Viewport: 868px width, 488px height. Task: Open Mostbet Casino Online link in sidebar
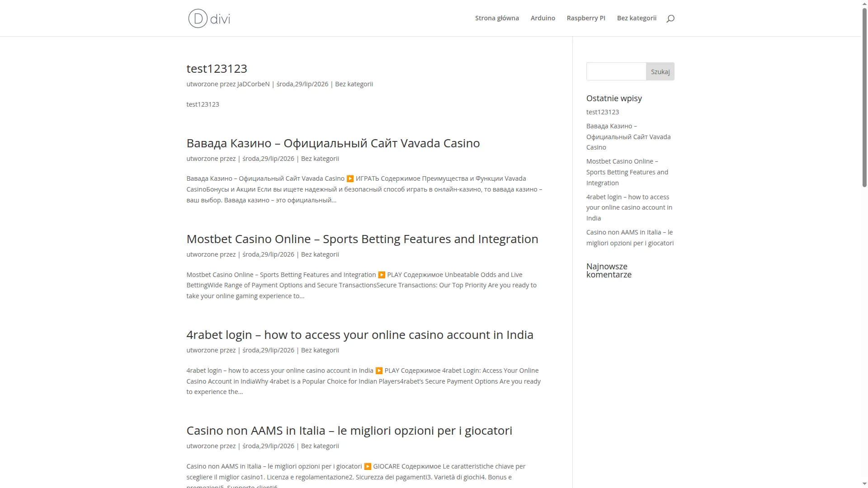pos(627,172)
